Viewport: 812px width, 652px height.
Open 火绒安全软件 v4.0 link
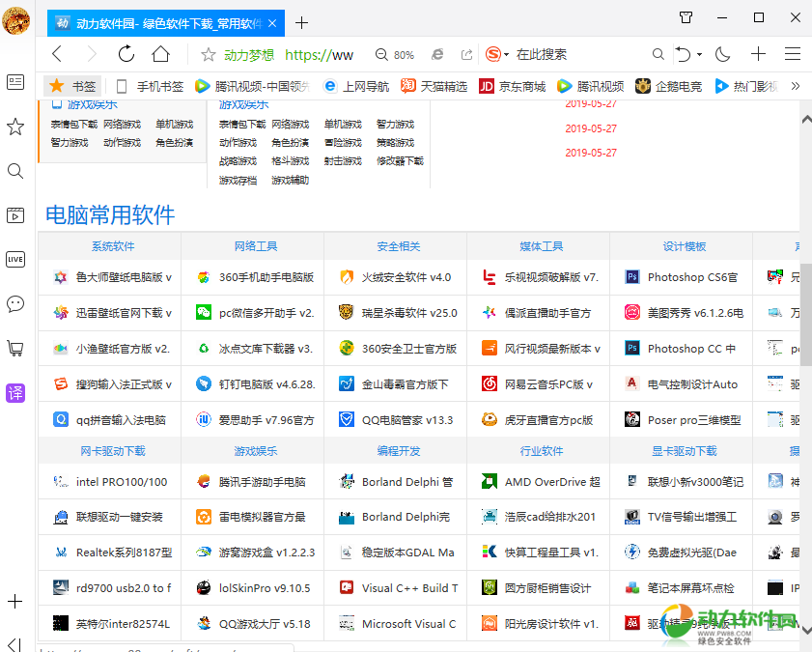(406, 277)
